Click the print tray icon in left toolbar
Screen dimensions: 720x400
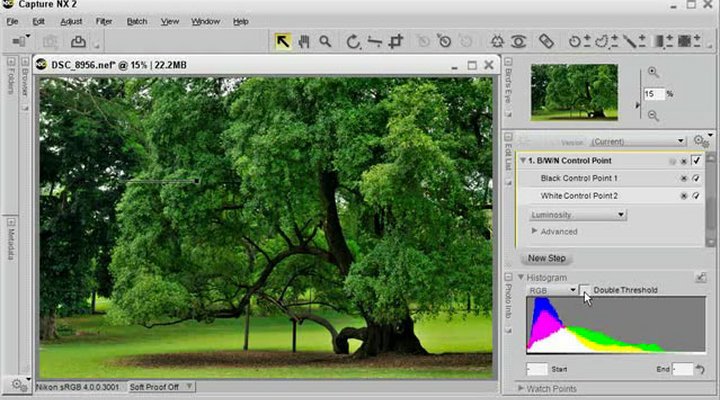(x=78, y=42)
